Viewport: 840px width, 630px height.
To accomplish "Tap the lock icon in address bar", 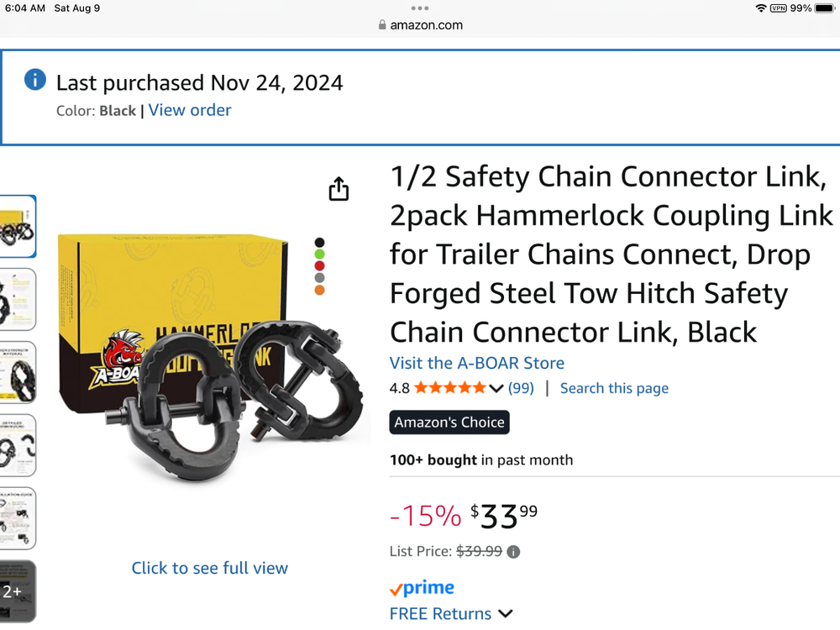I will [x=383, y=25].
